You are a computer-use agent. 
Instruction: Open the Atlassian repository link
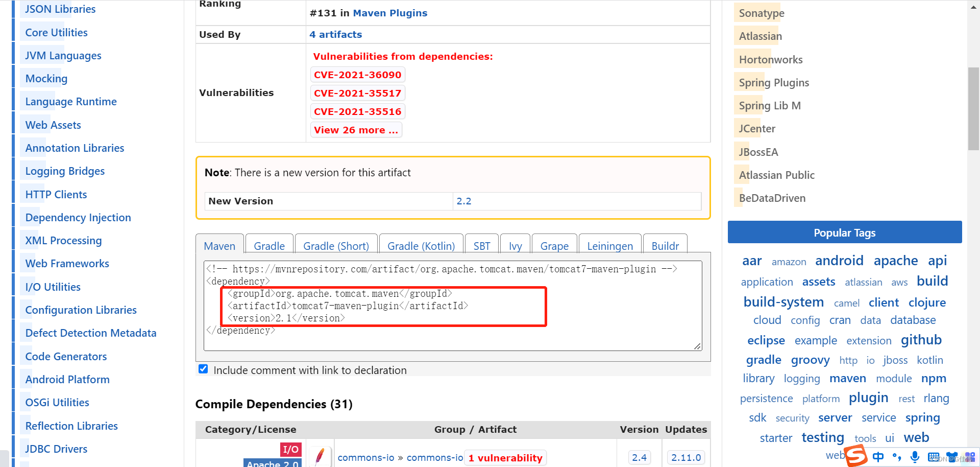pyautogui.click(x=761, y=36)
